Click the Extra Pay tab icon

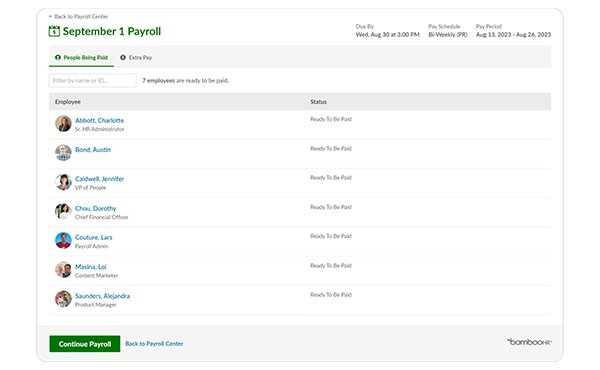pos(123,57)
